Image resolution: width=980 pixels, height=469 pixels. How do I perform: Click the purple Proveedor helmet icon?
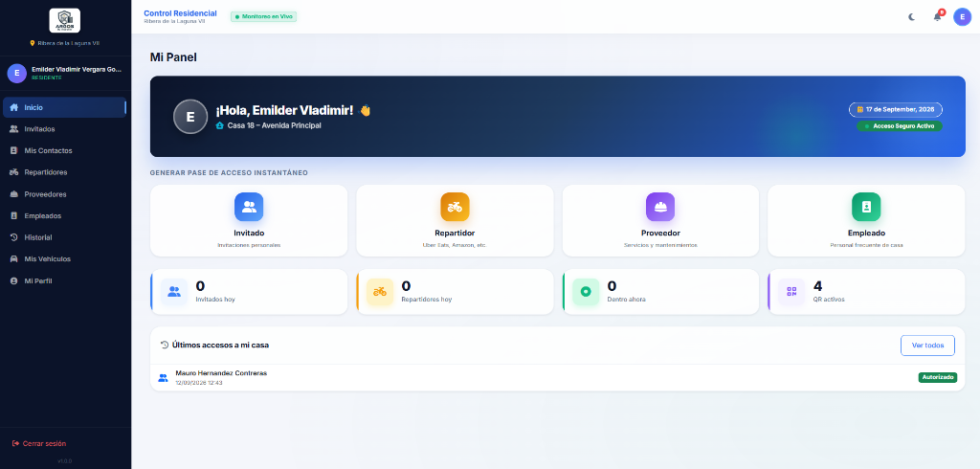[x=660, y=207]
